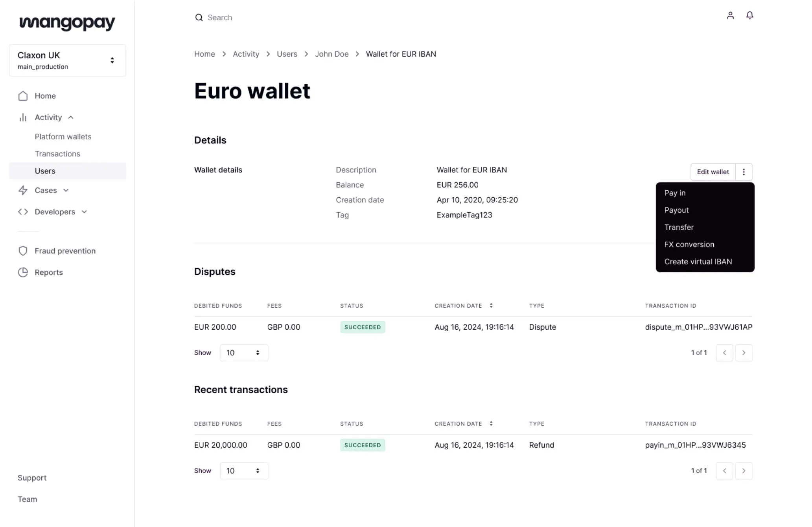Screen dimensions: 812x527
Task: Click the Fraud prevention shield icon
Action: (23, 251)
